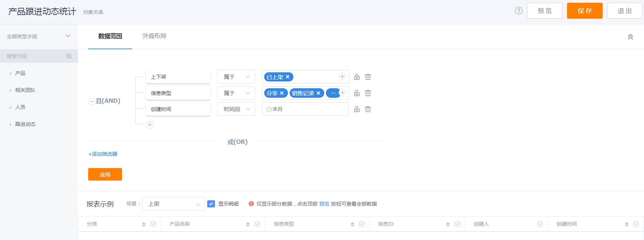Image resolution: width=644 pixels, height=240 pixels.
Task: Delete the 上下架 filter row
Action: (368, 77)
